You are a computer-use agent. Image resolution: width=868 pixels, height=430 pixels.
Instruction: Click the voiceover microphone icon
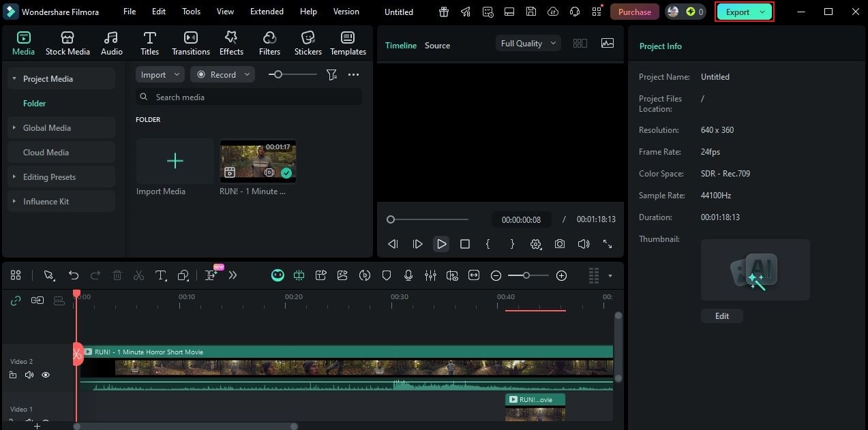[408, 275]
